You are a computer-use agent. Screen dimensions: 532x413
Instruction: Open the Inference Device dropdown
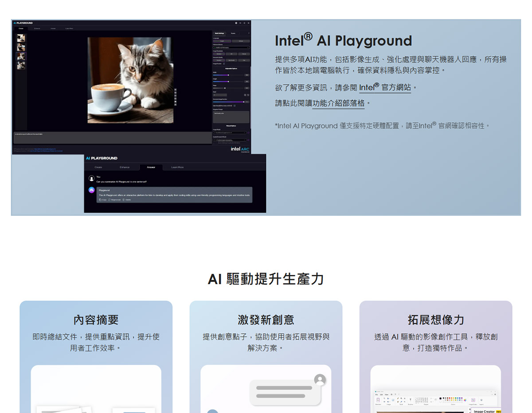coord(231,47)
